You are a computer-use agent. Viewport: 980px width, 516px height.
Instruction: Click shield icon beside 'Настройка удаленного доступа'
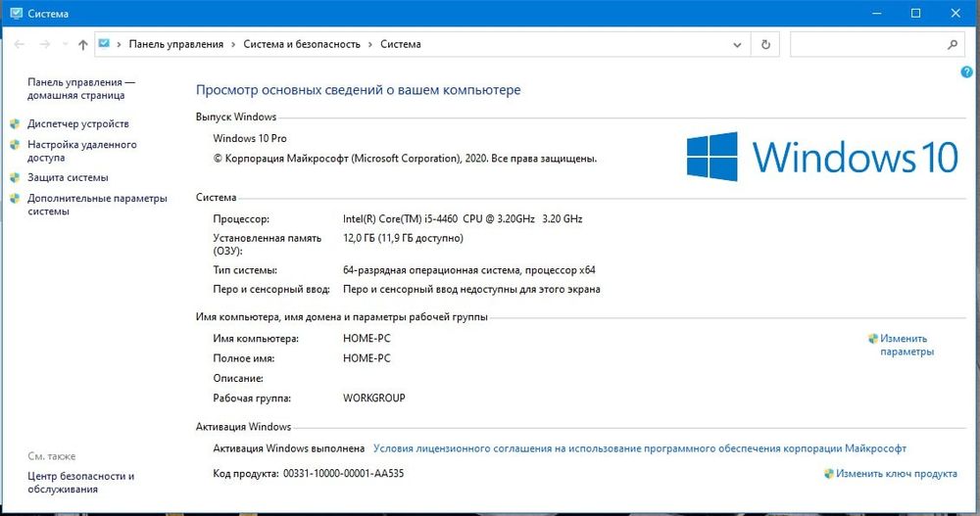[x=16, y=144]
